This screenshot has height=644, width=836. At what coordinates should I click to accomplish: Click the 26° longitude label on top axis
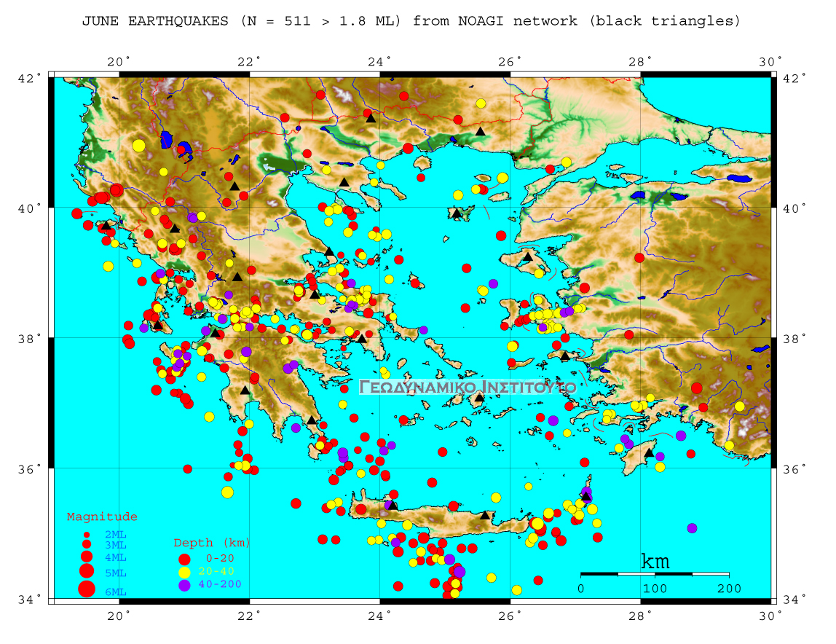pos(510,62)
